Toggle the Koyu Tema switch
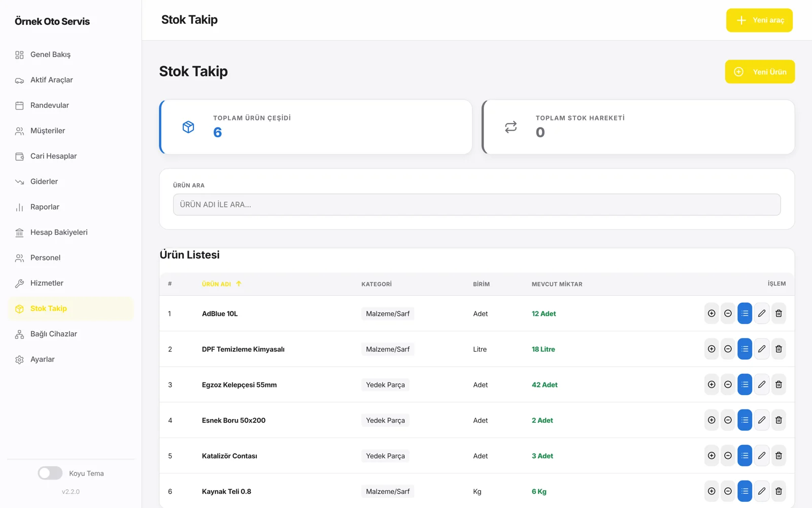The width and height of the screenshot is (812, 508). click(x=50, y=473)
